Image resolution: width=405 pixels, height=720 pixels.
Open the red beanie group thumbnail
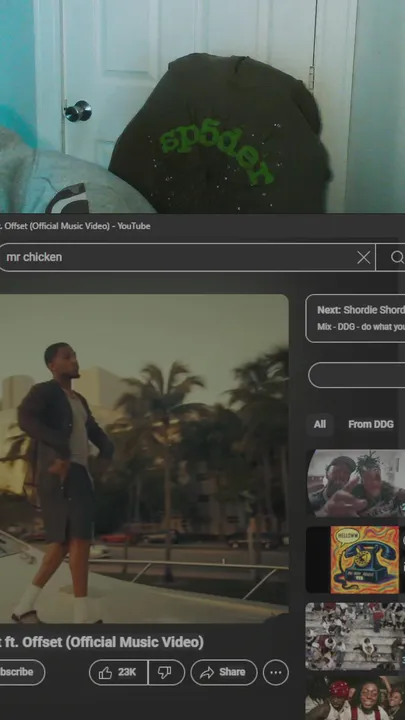pos(356,698)
